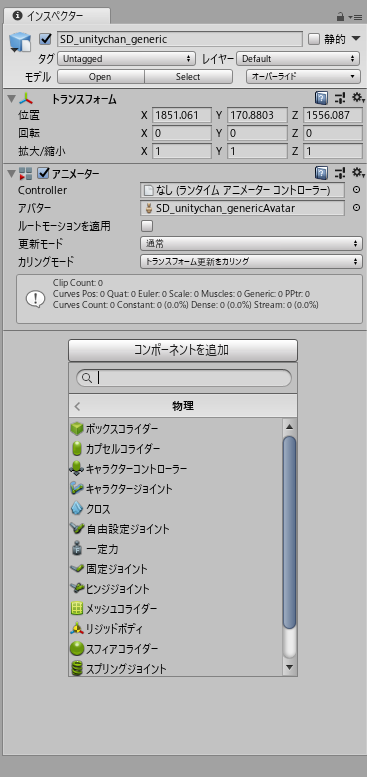Open the Tag dropdown showing Untagged

(126, 59)
